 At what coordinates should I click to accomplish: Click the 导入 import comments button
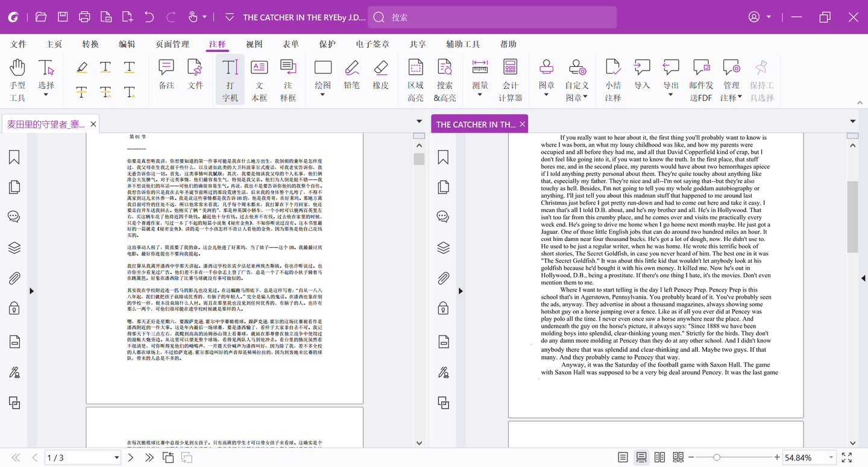pyautogui.click(x=642, y=75)
